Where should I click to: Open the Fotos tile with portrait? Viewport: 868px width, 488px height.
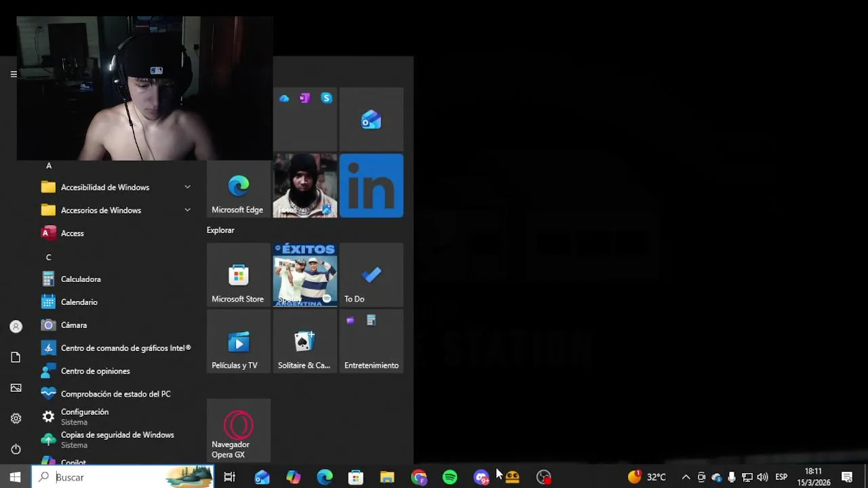pos(305,186)
